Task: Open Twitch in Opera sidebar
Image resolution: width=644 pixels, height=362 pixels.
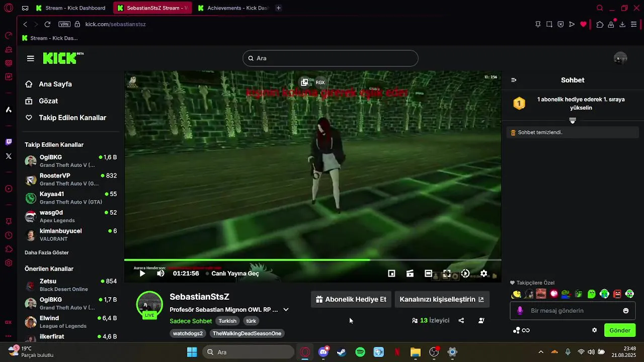Action: click(9, 142)
